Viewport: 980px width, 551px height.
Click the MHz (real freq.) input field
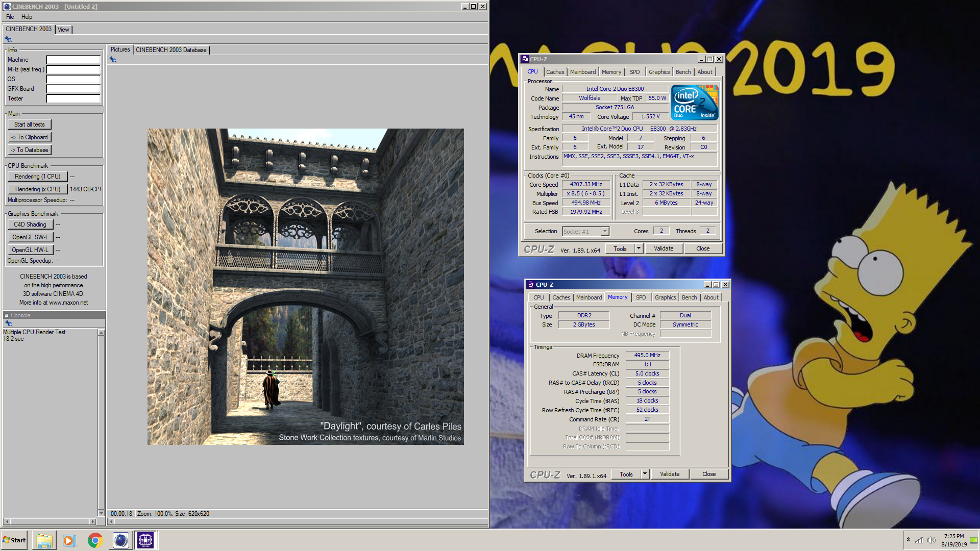(x=73, y=69)
